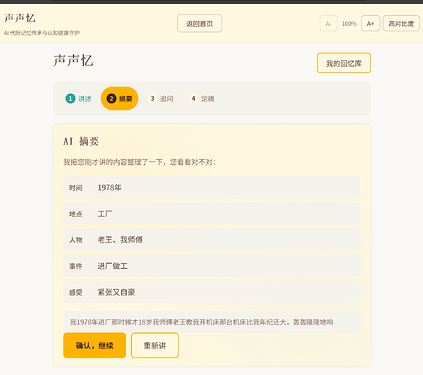This screenshot has height=375, width=423.
Task: Go to step 4 定稿
Action: [x=202, y=99]
